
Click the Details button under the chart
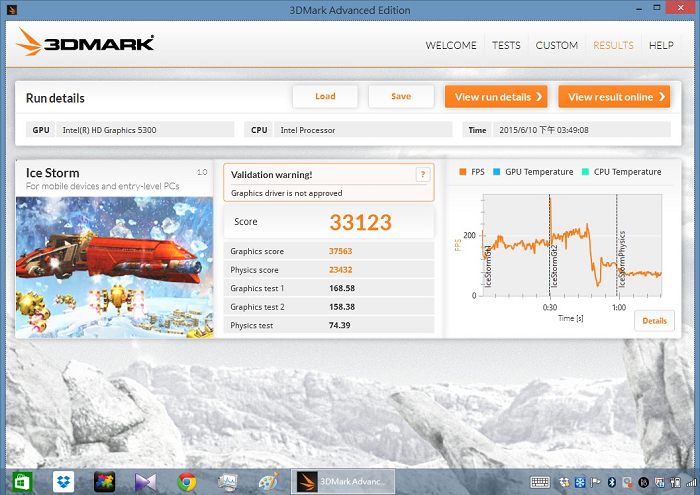click(x=654, y=321)
